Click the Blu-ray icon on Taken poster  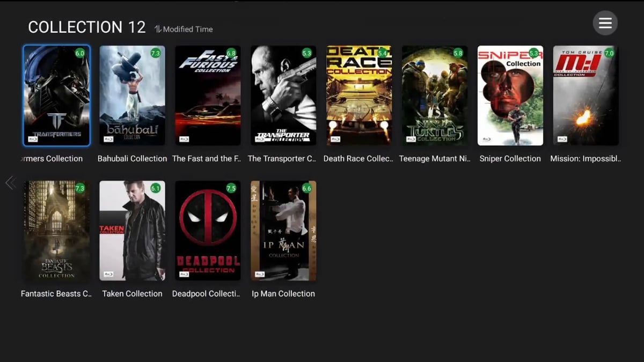109,274
